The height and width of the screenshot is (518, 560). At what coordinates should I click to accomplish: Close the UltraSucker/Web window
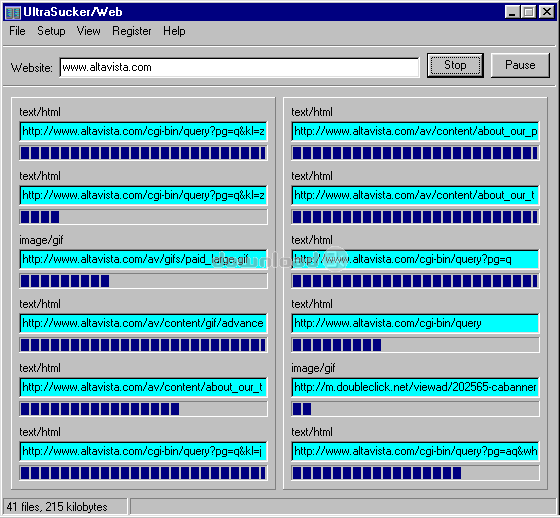546,12
